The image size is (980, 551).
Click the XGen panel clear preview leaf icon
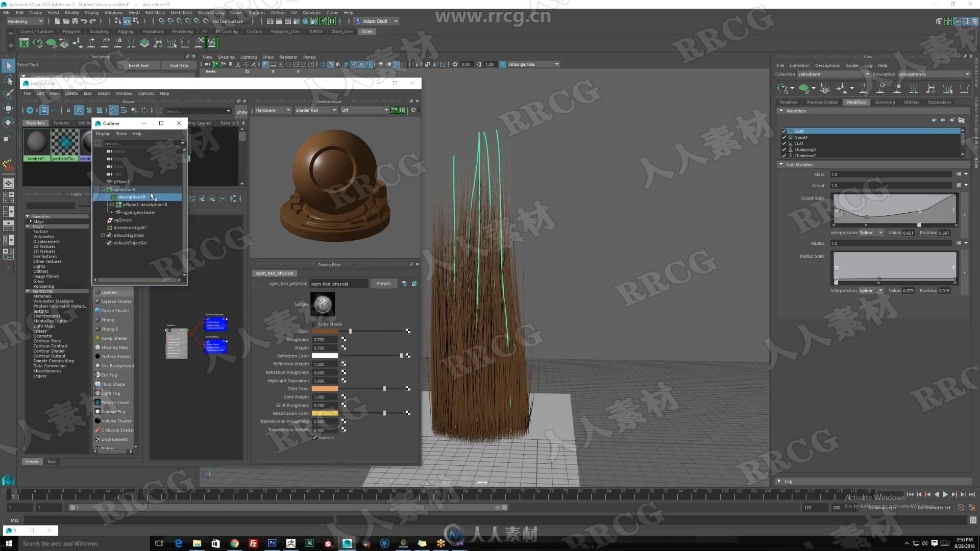click(x=803, y=89)
